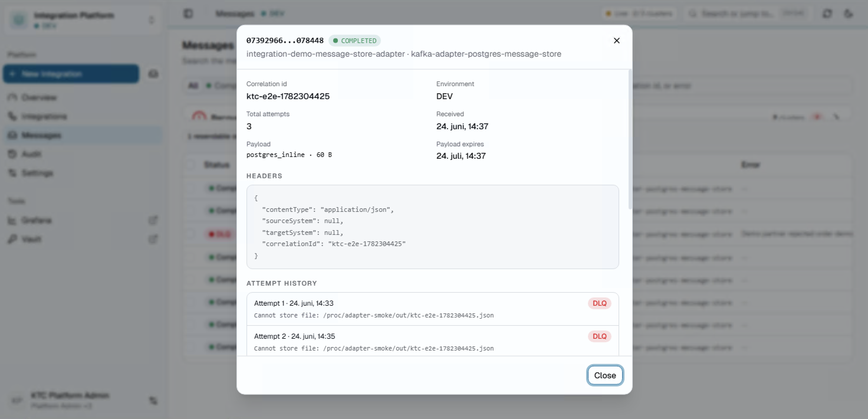Open Grafana tool link in background sidebar
868x419 pixels.
tap(83, 220)
